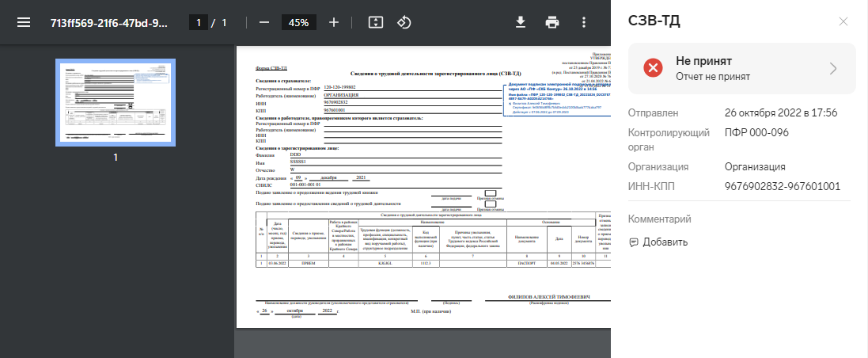Click the comment bubble icon
Image resolution: width=868 pixels, height=358 pixels.
click(633, 242)
